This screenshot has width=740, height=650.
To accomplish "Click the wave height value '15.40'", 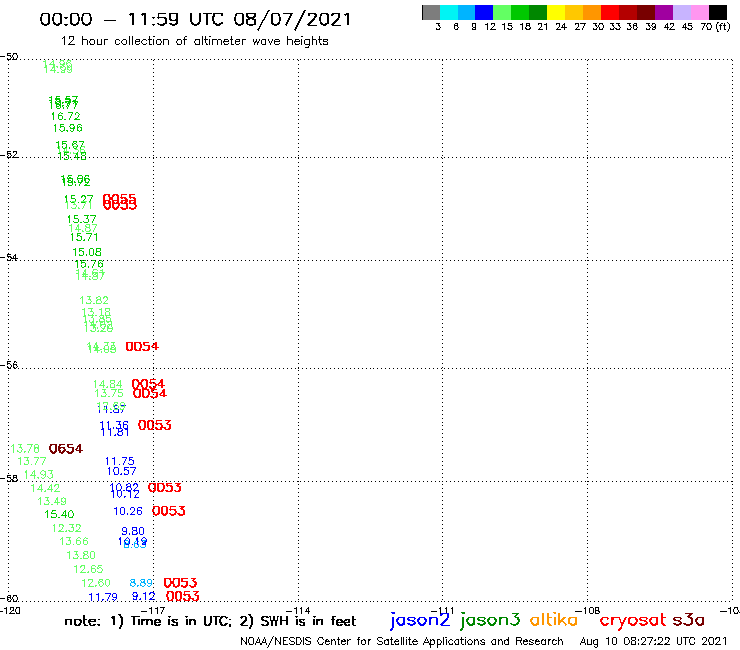I will pyautogui.click(x=59, y=515).
